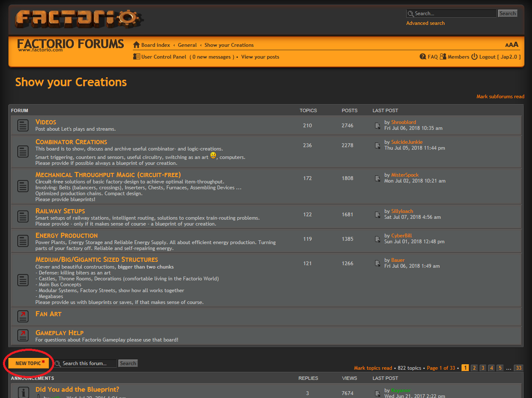Image resolution: width=532 pixels, height=398 pixels.
Task: Click the forum Search button near New Topic
Action: coord(128,363)
